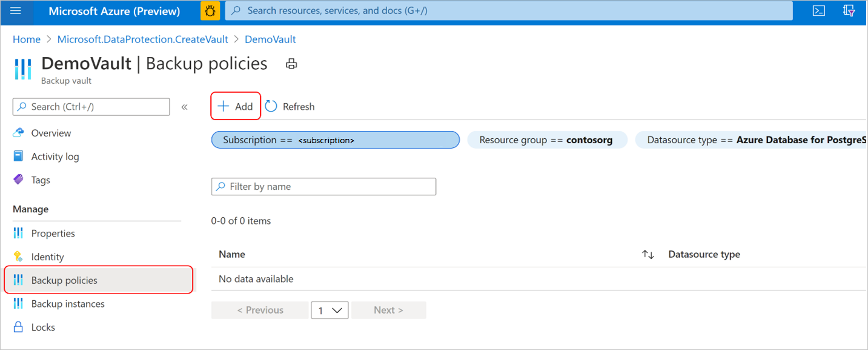Open the Resource group filter pill
The width and height of the screenshot is (868, 350).
(546, 140)
